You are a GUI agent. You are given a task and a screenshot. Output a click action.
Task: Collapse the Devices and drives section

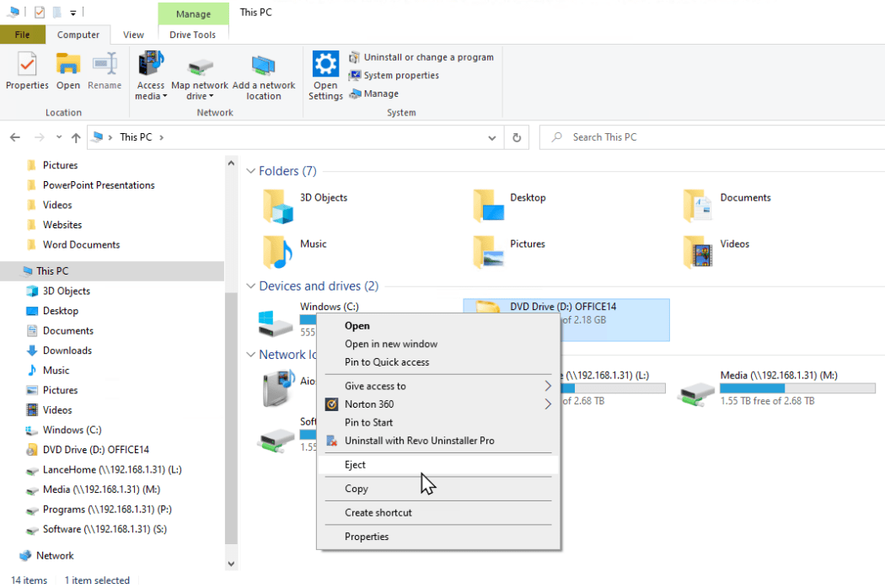pyautogui.click(x=249, y=286)
